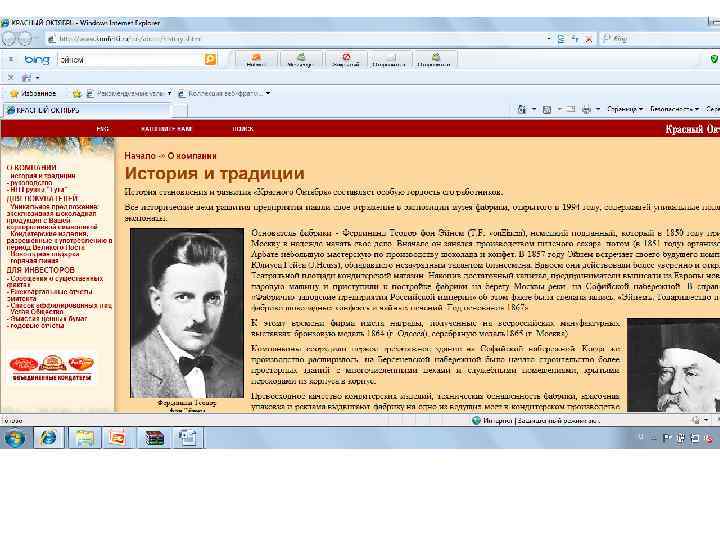This screenshot has width=720, height=540.
Task: Click the fifth Bing toolbar button with green icon
Action: click(434, 60)
